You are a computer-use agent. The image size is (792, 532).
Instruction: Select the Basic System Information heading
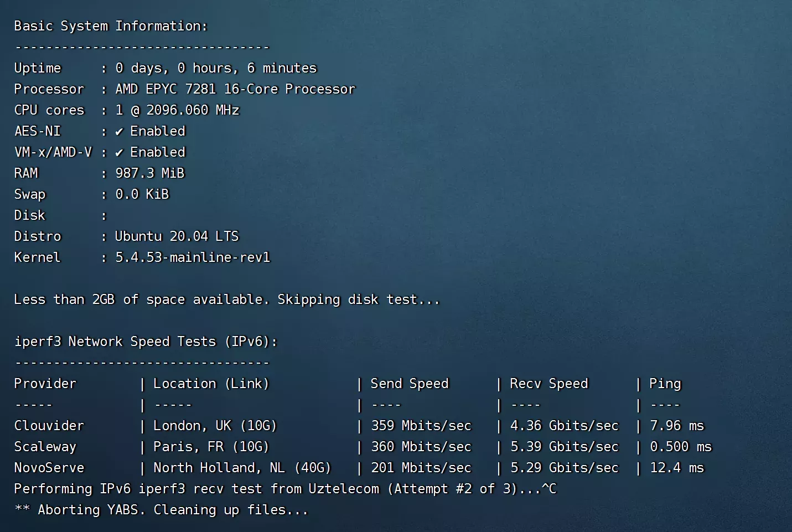pos(110,25)
